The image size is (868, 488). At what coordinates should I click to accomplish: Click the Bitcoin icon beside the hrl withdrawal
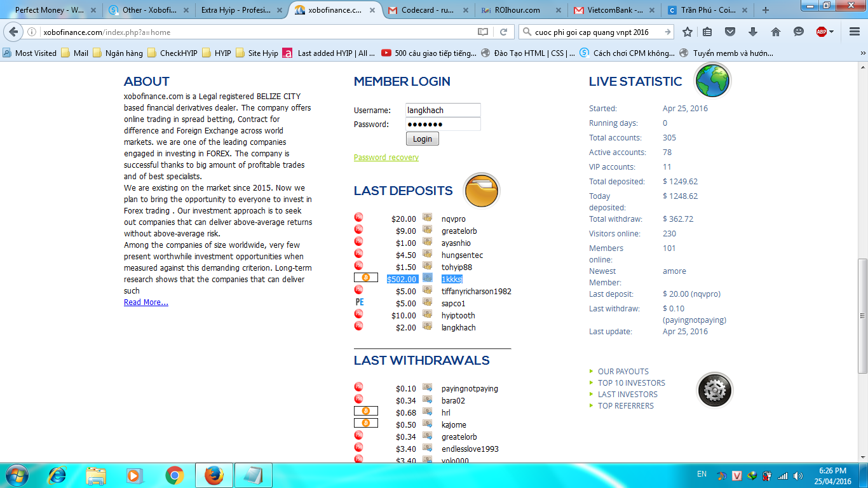pyautogui.click(x=365, y=411)
